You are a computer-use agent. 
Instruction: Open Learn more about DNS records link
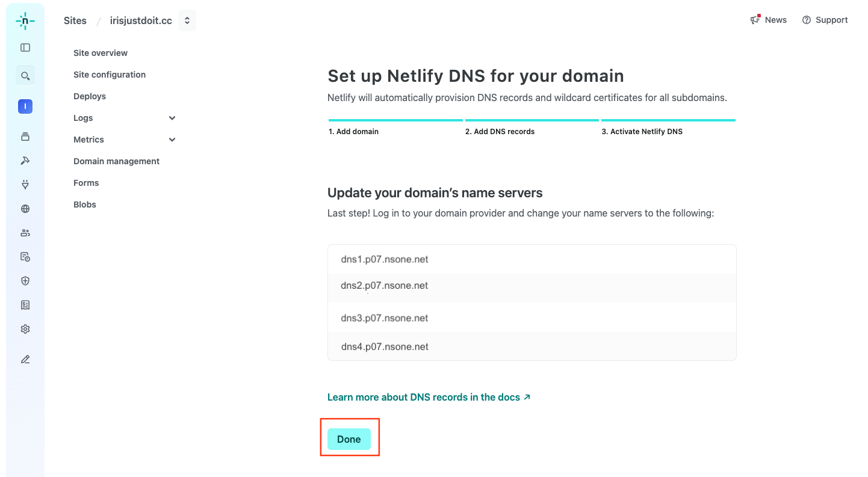[429, 397]
